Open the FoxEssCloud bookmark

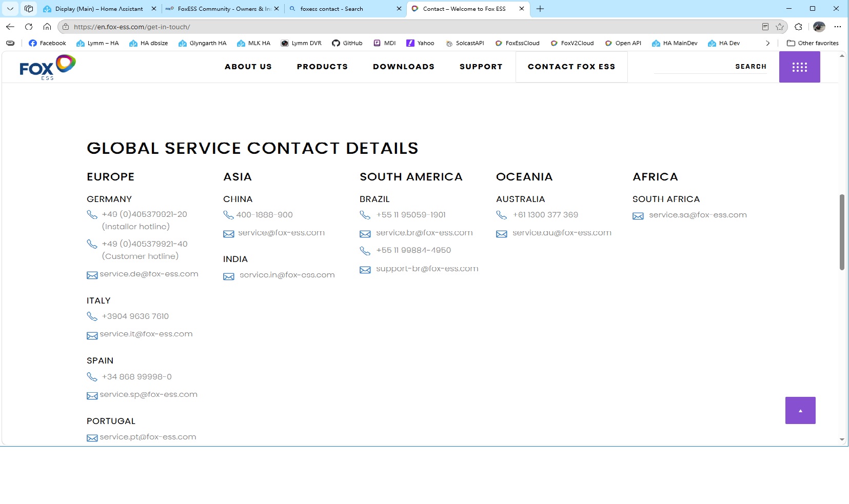click(517, 43)
